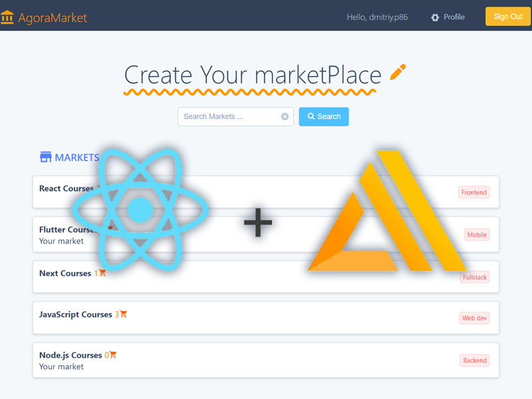Click the Mobile tag
Viewport: 532px width, 399px height.
click(x=477, y=235)
